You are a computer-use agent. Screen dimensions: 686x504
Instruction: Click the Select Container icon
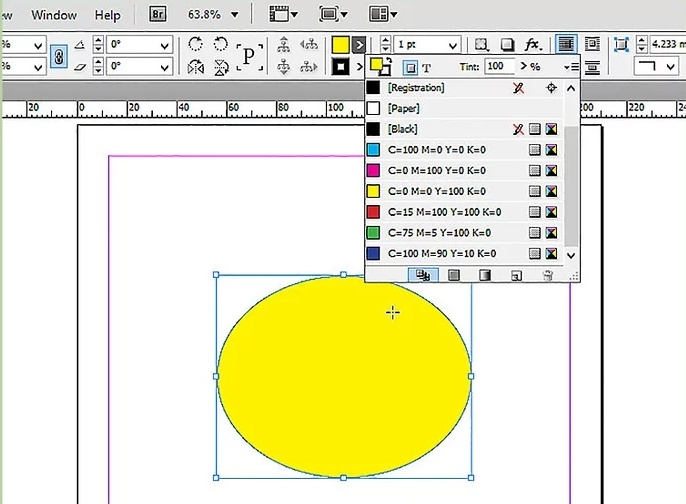[284, 44]
